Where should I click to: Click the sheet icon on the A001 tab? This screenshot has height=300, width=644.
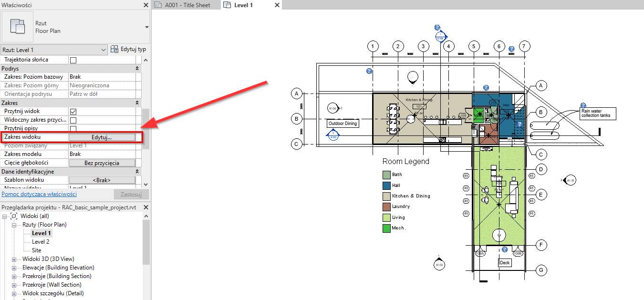click(x=157, y=5)
